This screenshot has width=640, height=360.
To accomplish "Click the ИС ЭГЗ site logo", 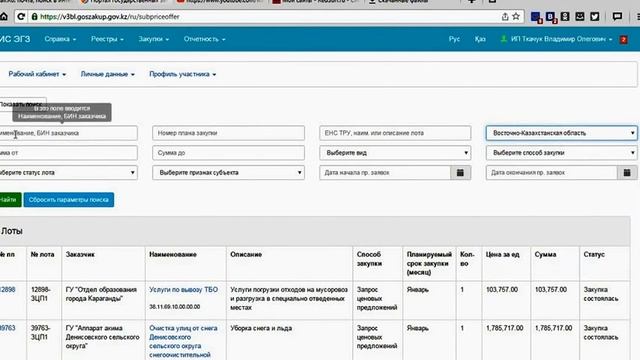I will pyautogui.click(x=15, y=39).
